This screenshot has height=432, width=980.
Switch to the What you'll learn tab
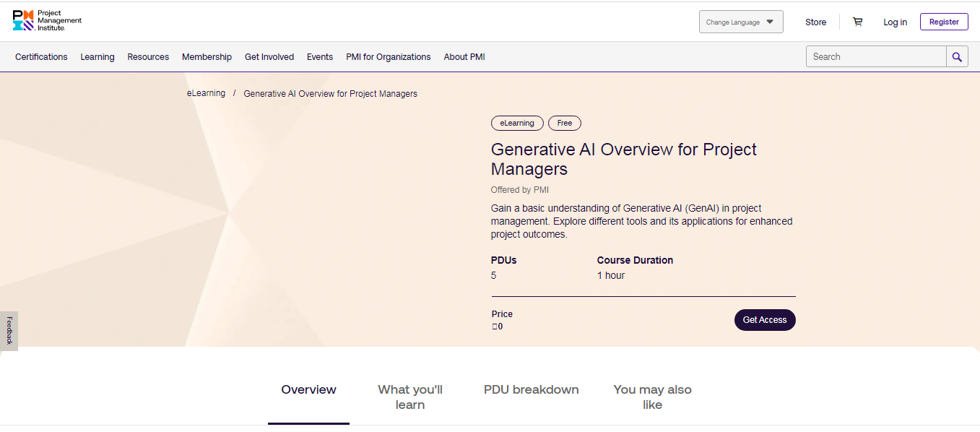coord(410,397)
